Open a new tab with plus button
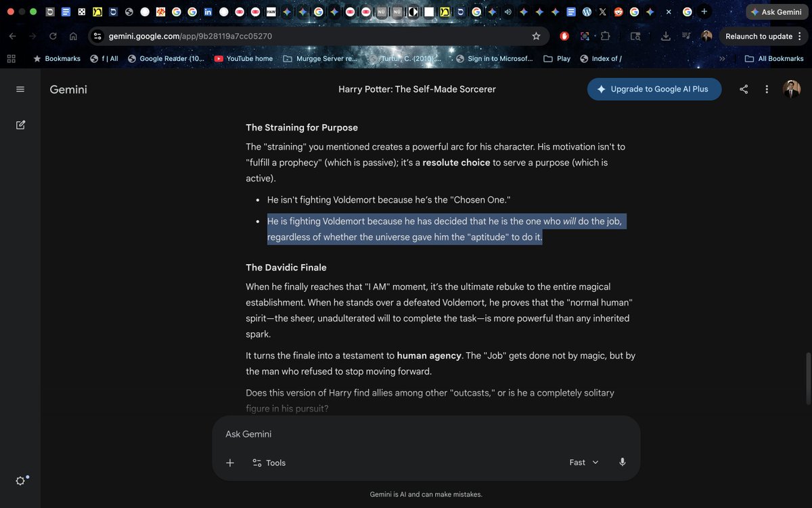812x508 pixels. point(704,12)
